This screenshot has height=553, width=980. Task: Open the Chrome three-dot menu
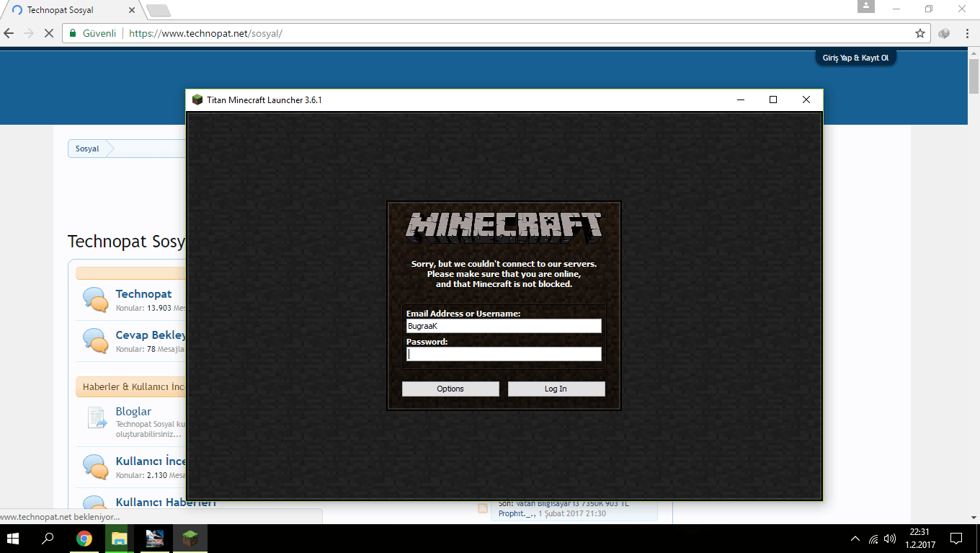(966, 33)
